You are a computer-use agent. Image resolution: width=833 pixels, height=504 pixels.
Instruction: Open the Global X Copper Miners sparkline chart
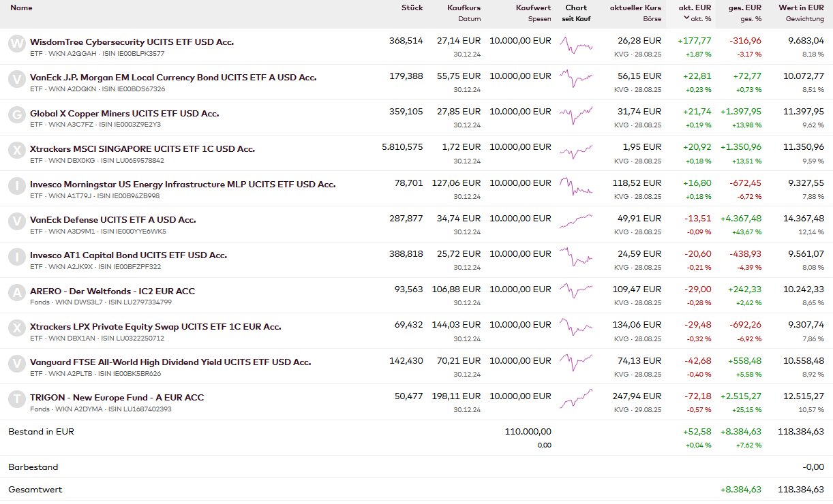click(576, 114)
